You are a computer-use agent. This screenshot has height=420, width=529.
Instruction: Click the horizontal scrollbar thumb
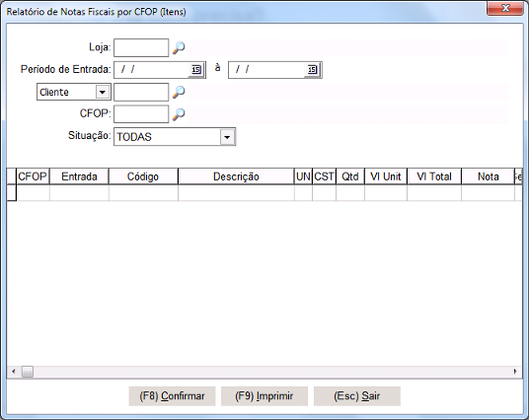(x=28, y=372)
